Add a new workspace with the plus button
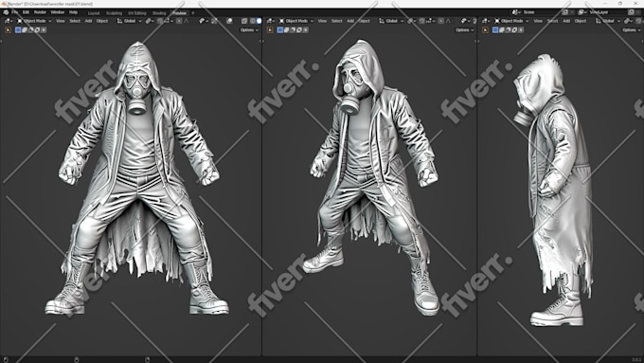 [x=193, y=13]
